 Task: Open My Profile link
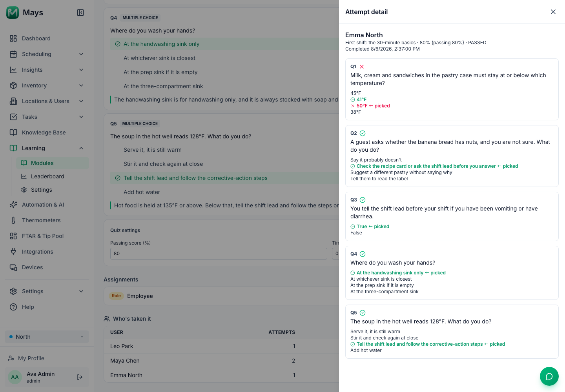click(31, 358)
